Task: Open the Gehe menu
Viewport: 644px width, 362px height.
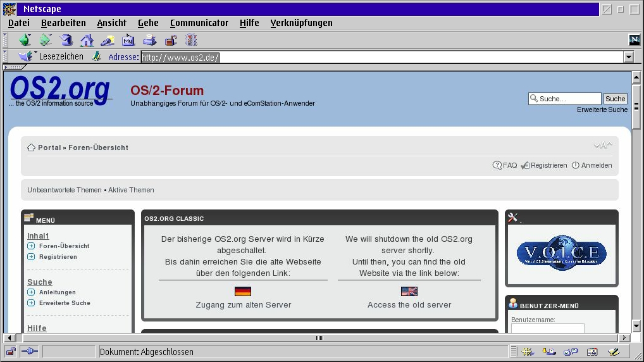Action: 148,23
